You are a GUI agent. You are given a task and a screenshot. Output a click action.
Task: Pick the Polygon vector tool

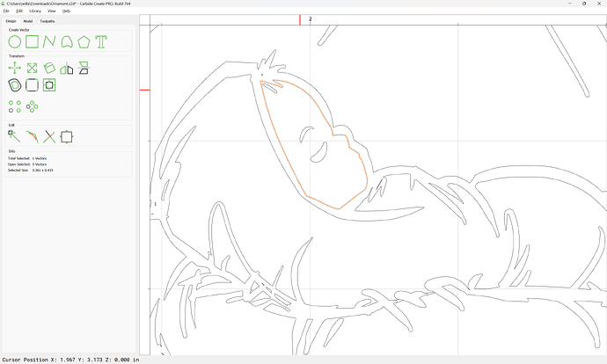[x=84, y=42]
